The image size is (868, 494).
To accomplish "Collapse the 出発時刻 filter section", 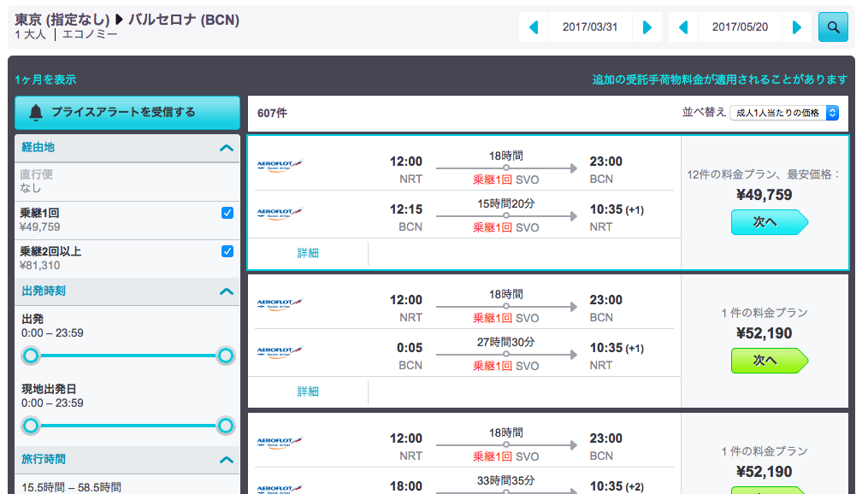I will tap(226, 291).
